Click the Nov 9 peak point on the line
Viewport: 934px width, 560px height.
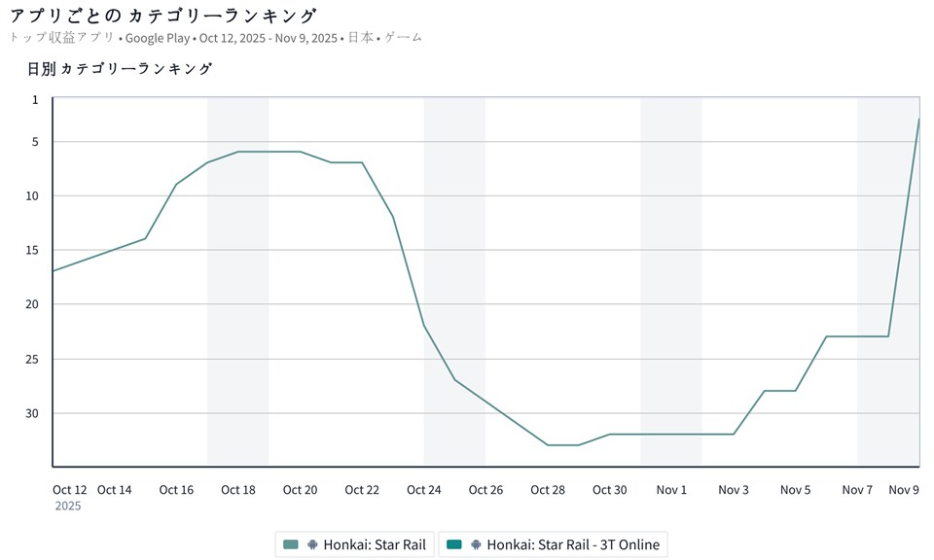[918, 120]
